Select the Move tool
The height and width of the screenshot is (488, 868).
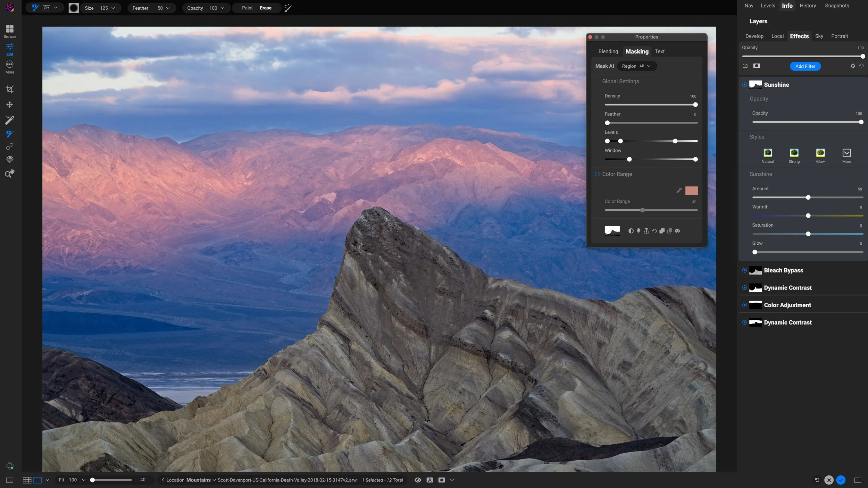pyautogui.click(x=9, y=104)
